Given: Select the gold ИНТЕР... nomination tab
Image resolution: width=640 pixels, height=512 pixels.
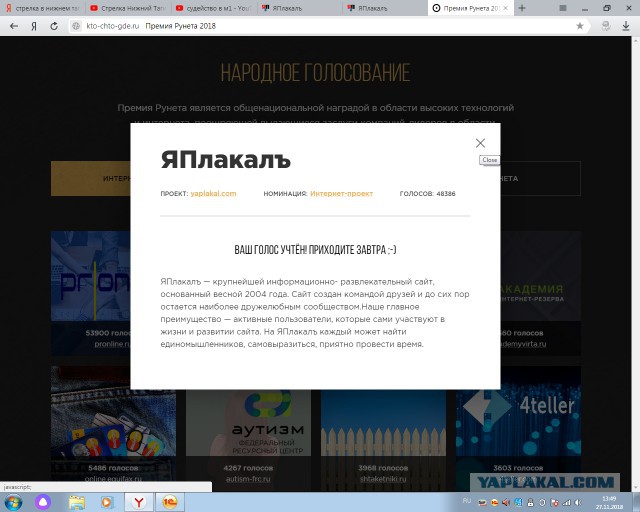Looking at the screenshot, I should (91, 178).
